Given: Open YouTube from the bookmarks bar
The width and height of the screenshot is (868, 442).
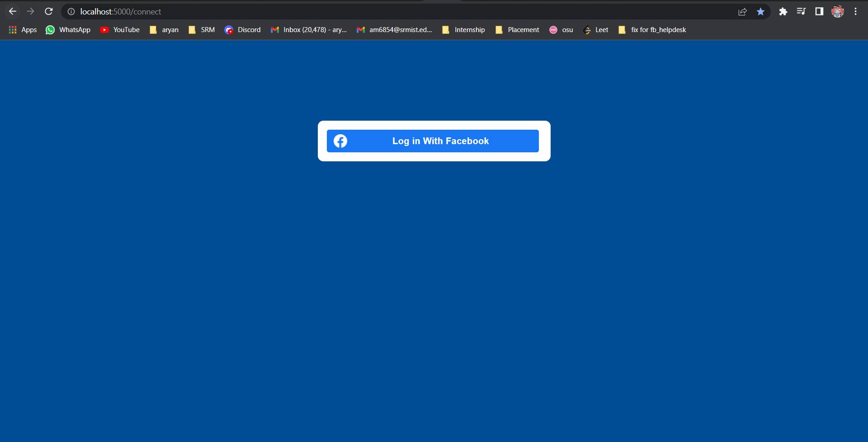Looking at the screenshot, I should (120, 30).
